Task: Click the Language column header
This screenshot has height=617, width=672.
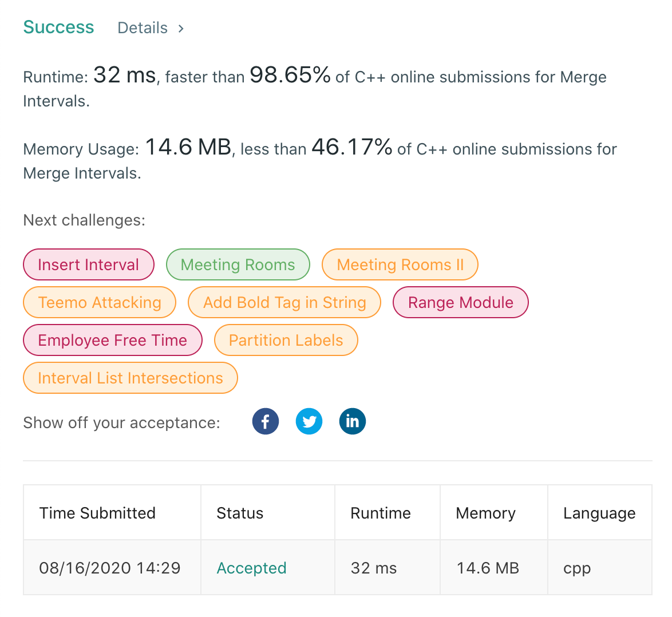Action: [x=599, y=513]
